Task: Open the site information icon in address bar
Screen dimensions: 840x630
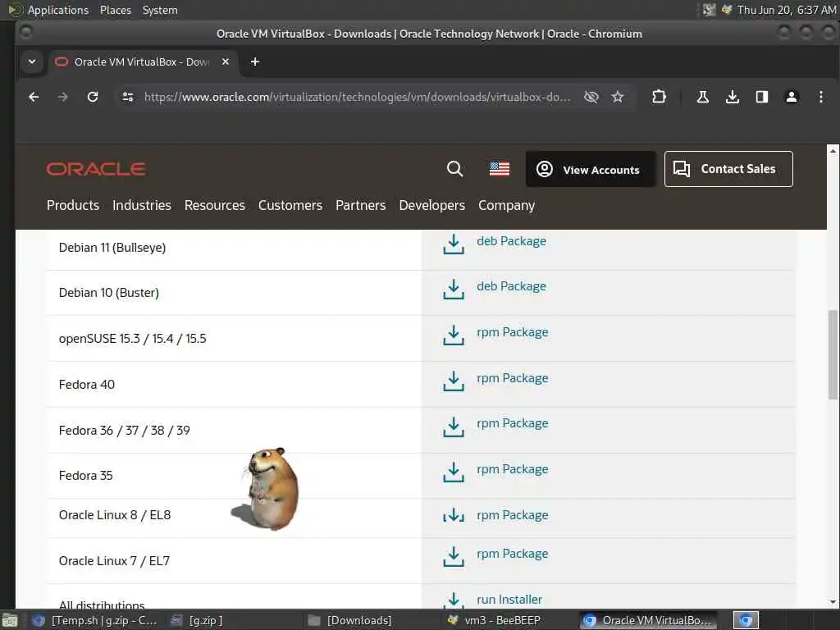Action: (x=128, y=97)
